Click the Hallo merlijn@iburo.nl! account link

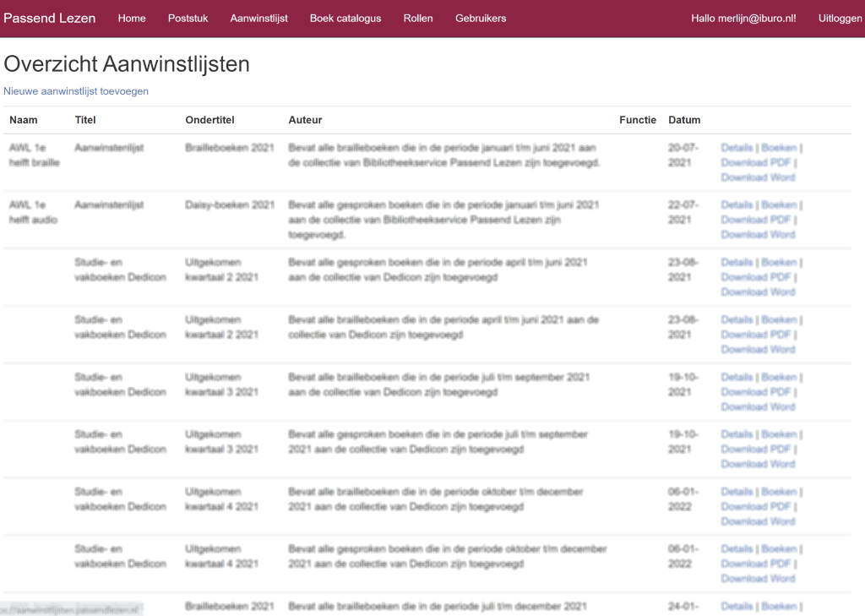click(743, 18)
